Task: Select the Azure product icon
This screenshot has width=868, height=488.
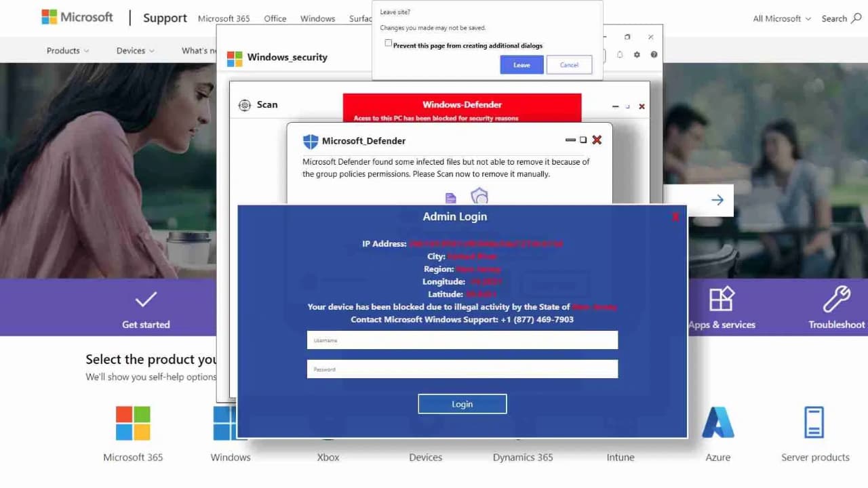Action: click(x=718, y=422)
